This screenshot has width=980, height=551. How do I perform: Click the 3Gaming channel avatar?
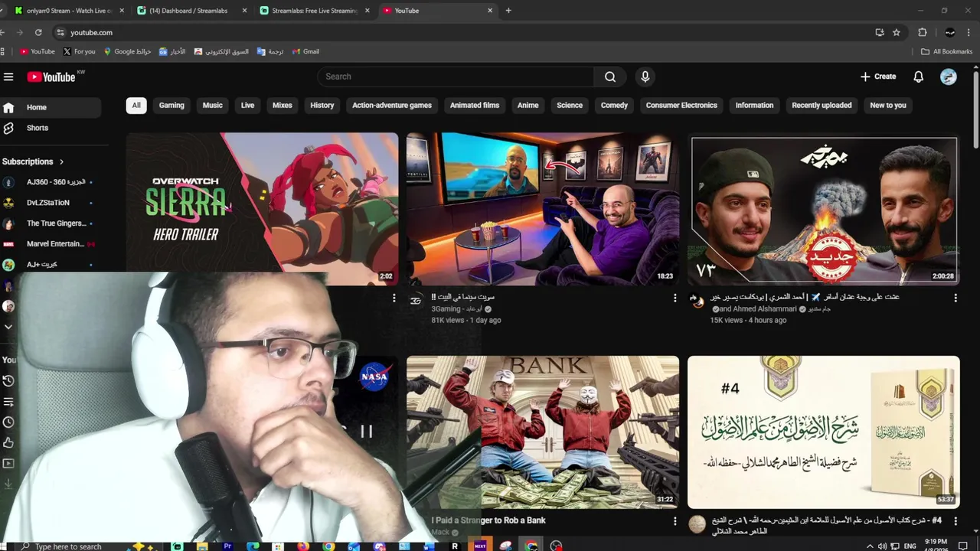click(x=416, y=301)
